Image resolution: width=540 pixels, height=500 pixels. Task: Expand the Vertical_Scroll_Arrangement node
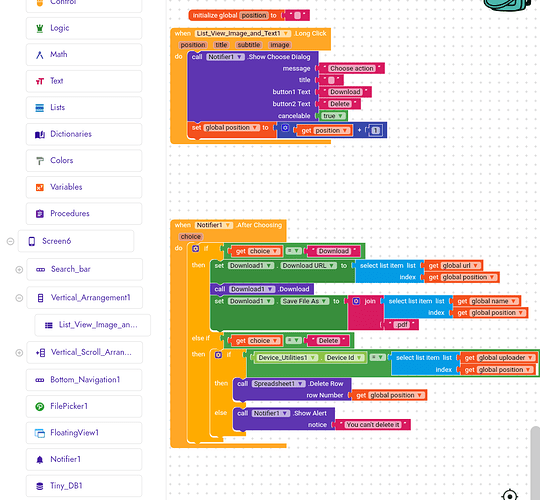point(19,353)
